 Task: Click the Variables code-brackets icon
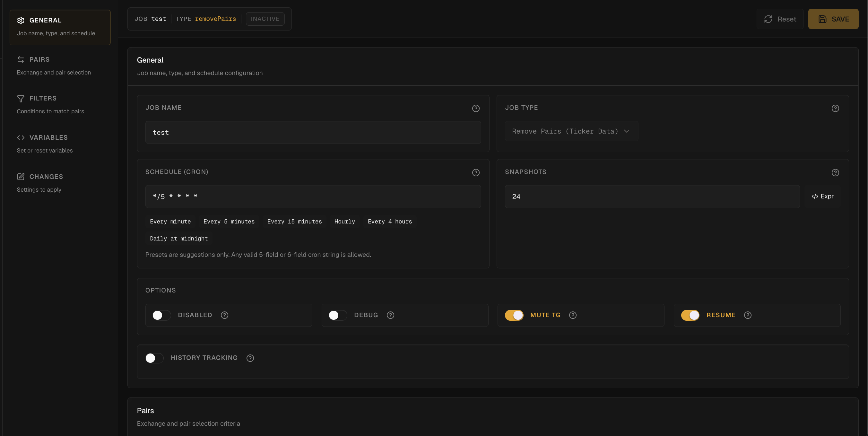pos(21,137)
